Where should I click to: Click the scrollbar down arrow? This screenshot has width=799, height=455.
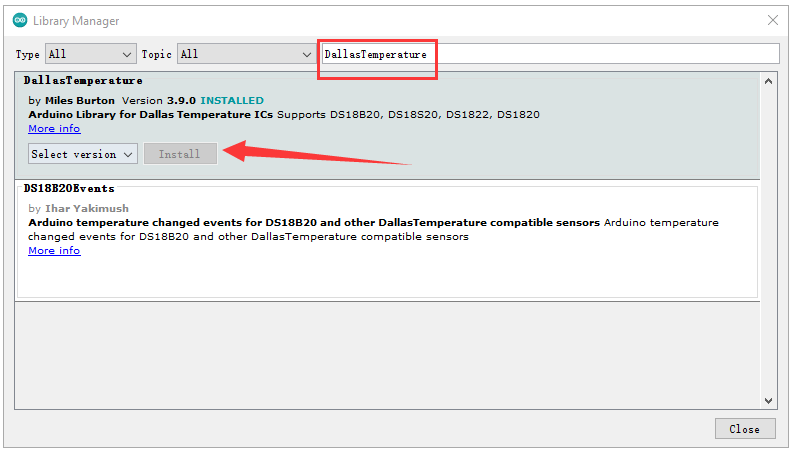pyautogui.click(x=768, y=400)
